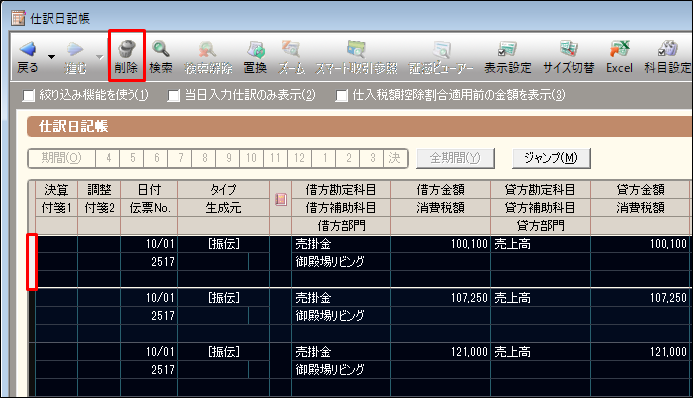Enable 絞り込み機能を使う(1) checkbox

[29, 95]
